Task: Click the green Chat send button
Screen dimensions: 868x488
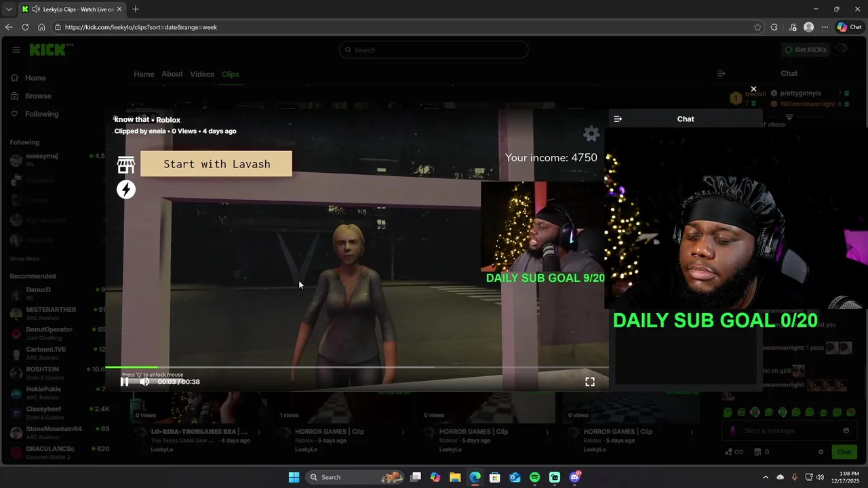Action: click(844, 452)
